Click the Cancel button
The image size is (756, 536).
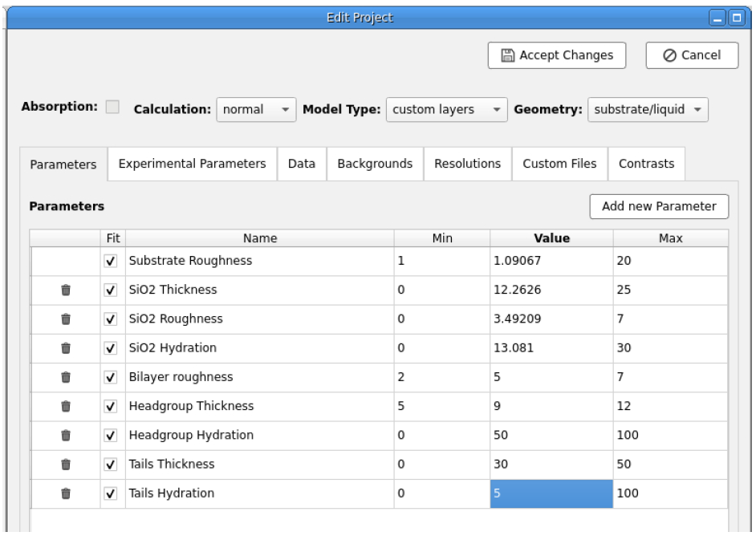point(692,55)
